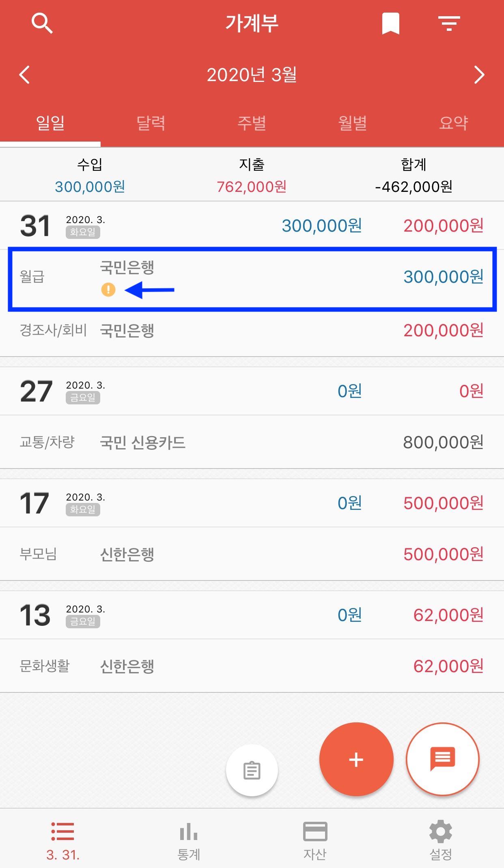Tap the orange warning icon under 국민은행
The height and width of the screenshot is (868, 504).
pyautogui.click(x=108, y=290)
